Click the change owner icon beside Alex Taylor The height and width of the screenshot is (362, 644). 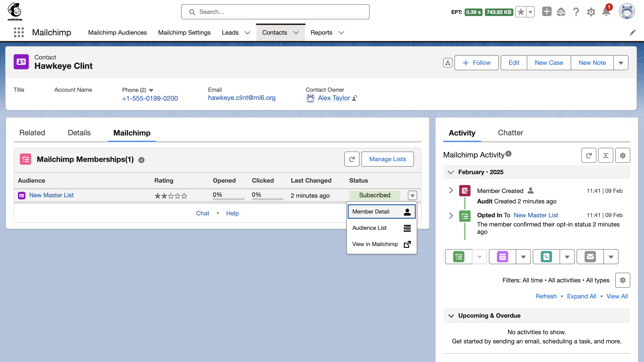point(355,98)
